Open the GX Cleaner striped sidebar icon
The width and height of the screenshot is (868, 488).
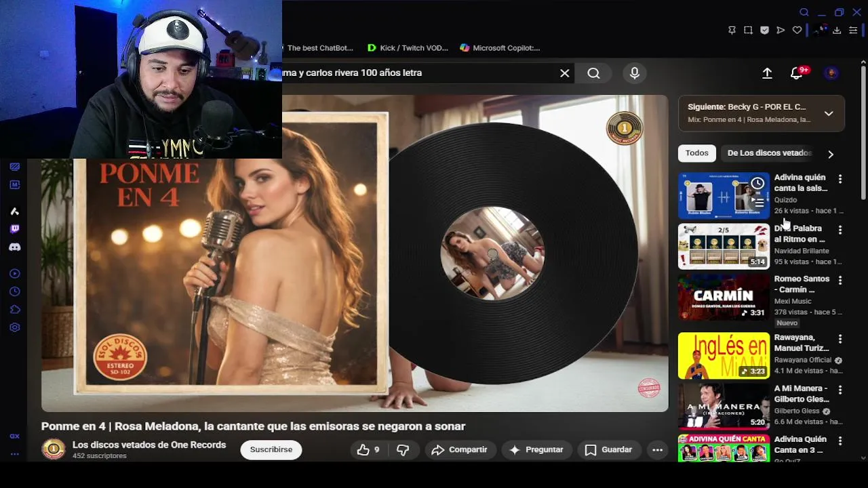point(14,166)
